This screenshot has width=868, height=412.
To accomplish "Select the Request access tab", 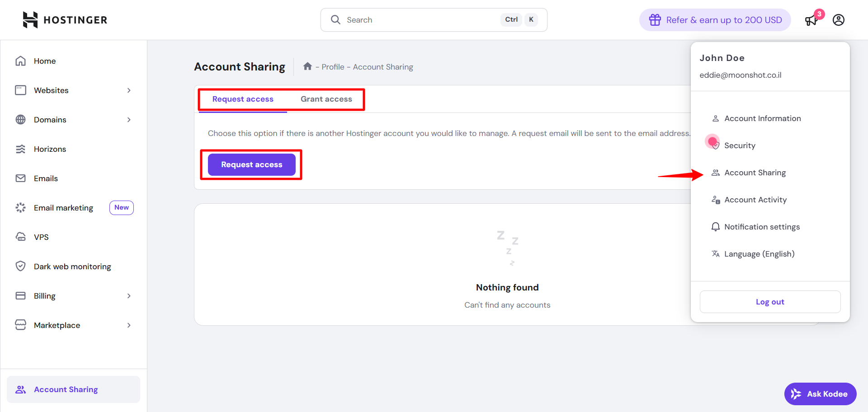I will tap(243, 98).
